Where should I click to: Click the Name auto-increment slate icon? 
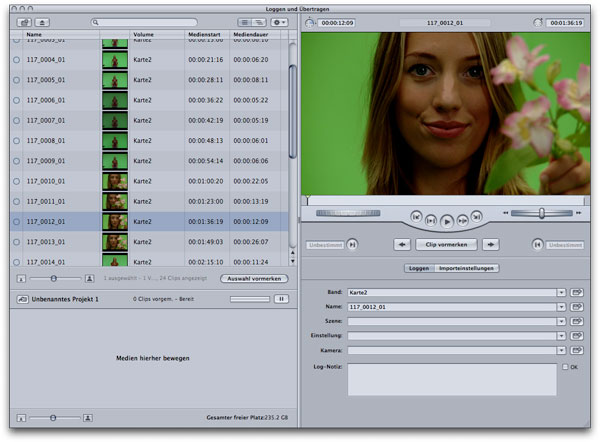click(577, 307)
